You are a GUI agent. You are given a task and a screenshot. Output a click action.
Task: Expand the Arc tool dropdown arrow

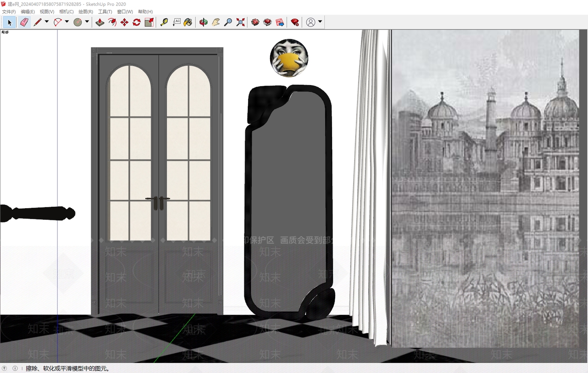point(67,22)
